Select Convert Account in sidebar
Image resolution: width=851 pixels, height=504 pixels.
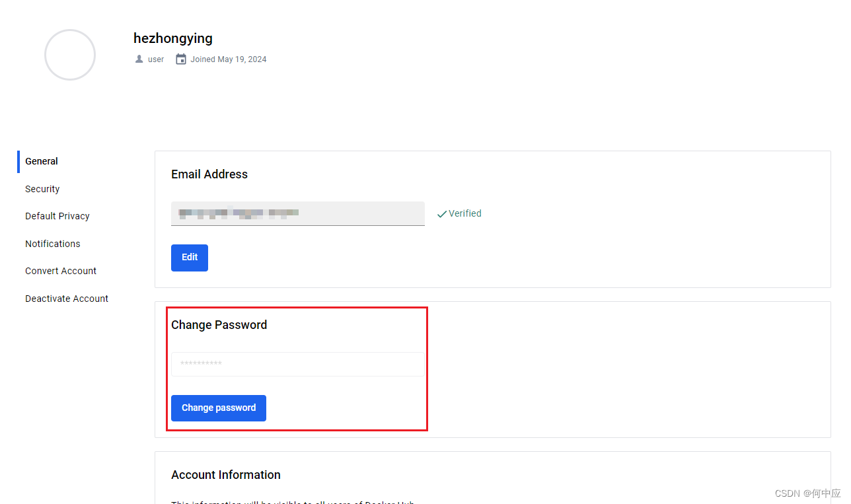tap(61, 271)
